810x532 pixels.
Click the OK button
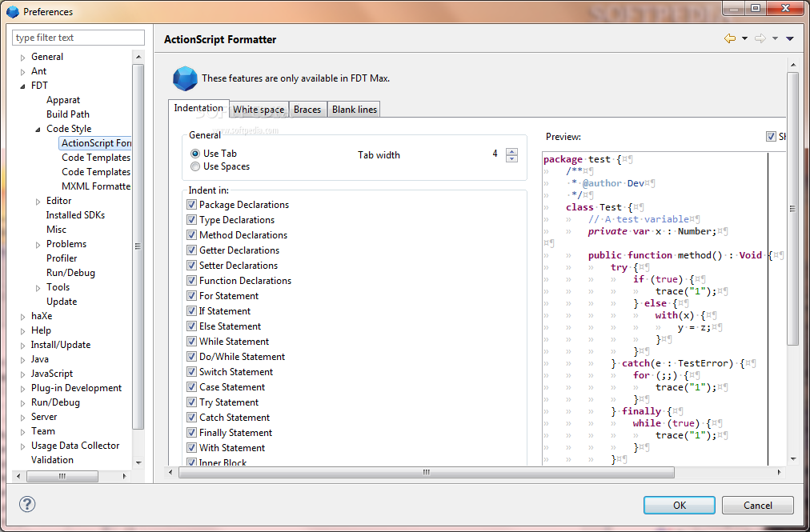coord(680,505)
